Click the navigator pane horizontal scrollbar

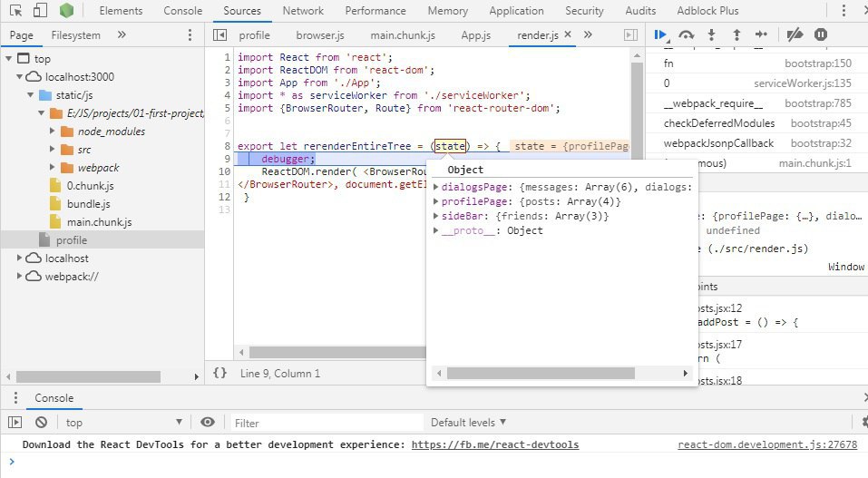[89, 376]
